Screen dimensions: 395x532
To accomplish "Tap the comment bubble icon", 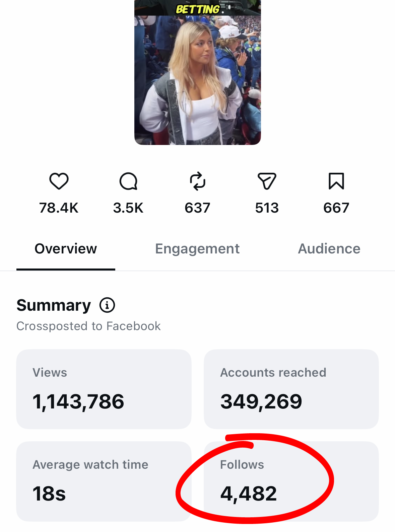I will pyautogui.click(x=128, y=181).
